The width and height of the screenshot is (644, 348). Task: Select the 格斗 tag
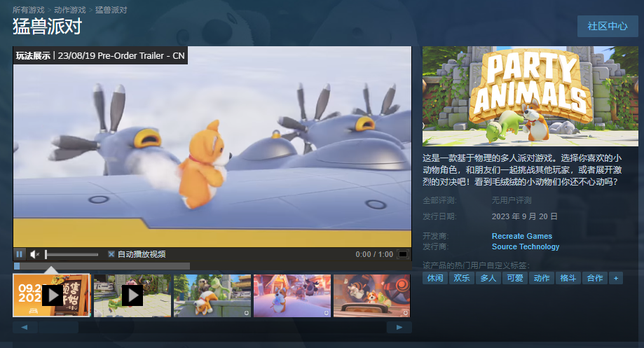(x=568, y=278)
